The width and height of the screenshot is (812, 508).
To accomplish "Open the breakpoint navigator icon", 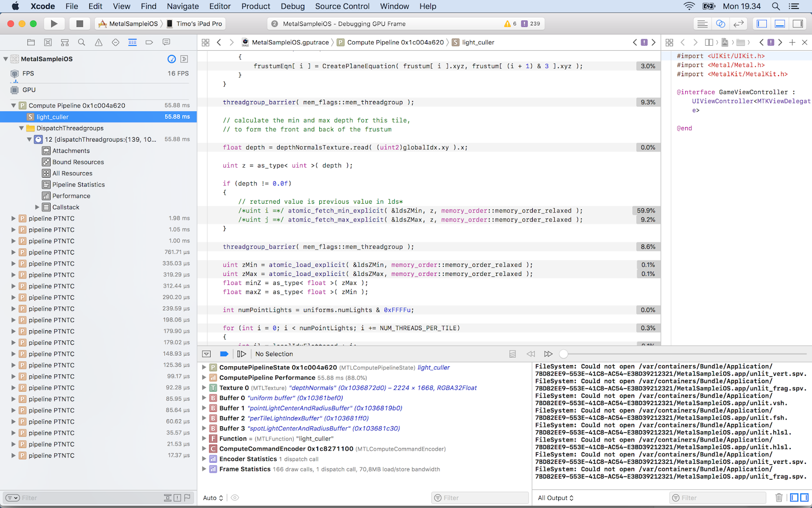I will tap(149, 43).
